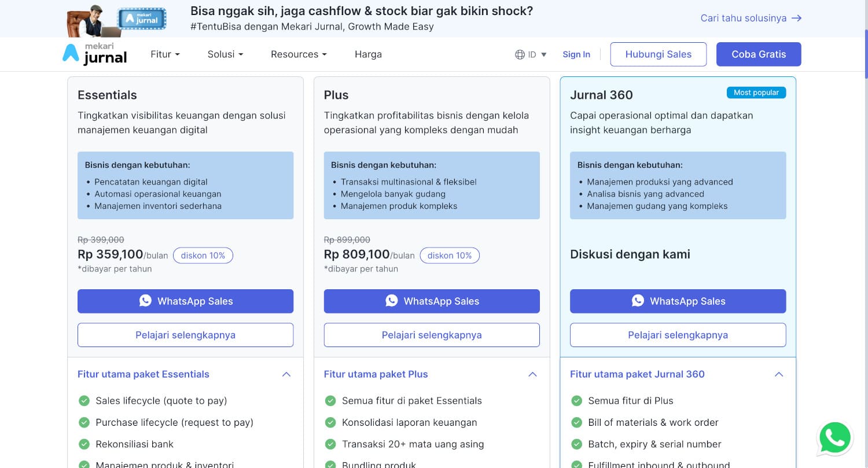
Task: Click the banner headline about cashflow & stock
Action: (x=362, y=11)
